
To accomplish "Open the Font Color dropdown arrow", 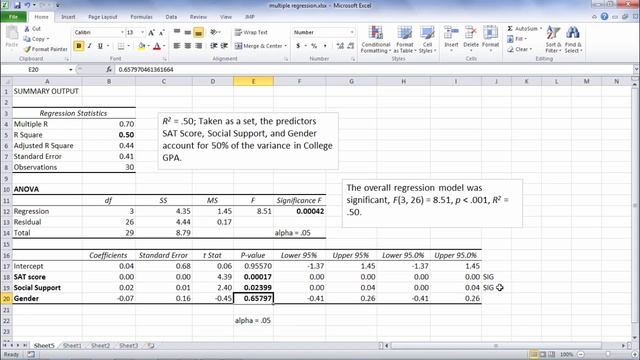I will (x=164, y=46).
